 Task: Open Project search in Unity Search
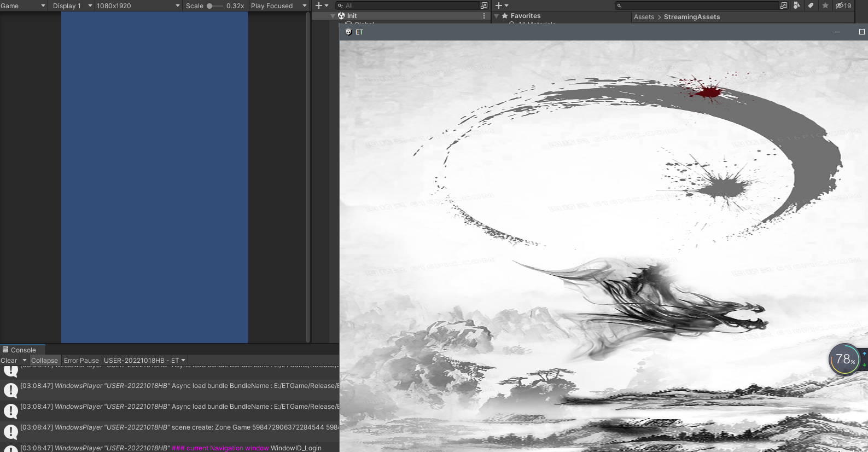[784, 5]
